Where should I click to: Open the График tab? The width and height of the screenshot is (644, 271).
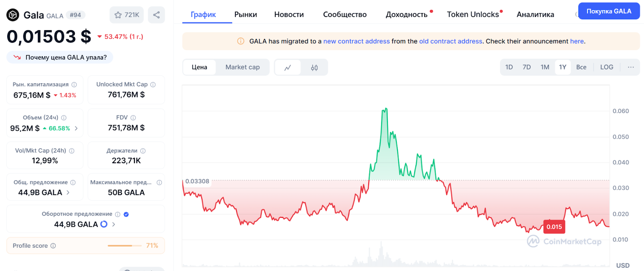click(x=203, y=14)
